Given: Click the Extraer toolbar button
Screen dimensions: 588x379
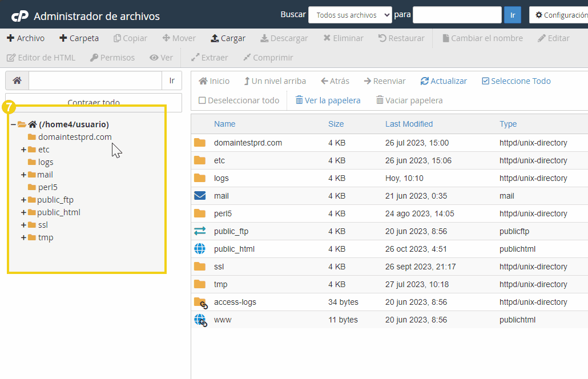Looking at the screenshot, I should [210, 58].
